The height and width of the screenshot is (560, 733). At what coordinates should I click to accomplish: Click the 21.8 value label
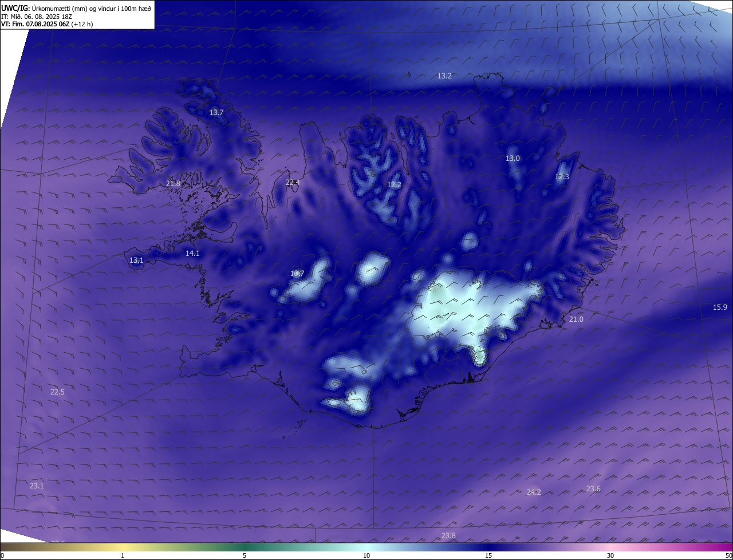(173, 184)
